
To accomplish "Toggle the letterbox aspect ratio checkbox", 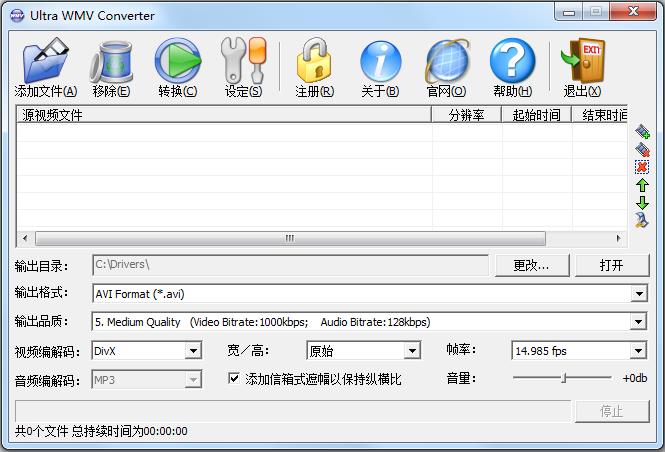I will pos(234,378).
